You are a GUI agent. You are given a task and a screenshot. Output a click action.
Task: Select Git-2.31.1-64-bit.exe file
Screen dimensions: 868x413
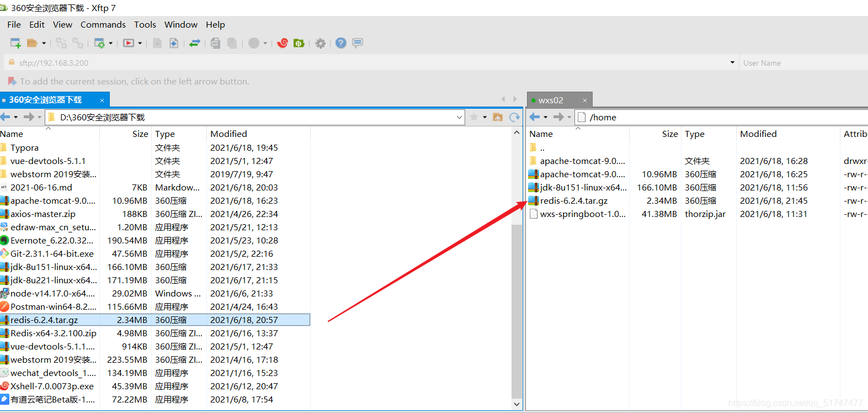click(155, 253)
